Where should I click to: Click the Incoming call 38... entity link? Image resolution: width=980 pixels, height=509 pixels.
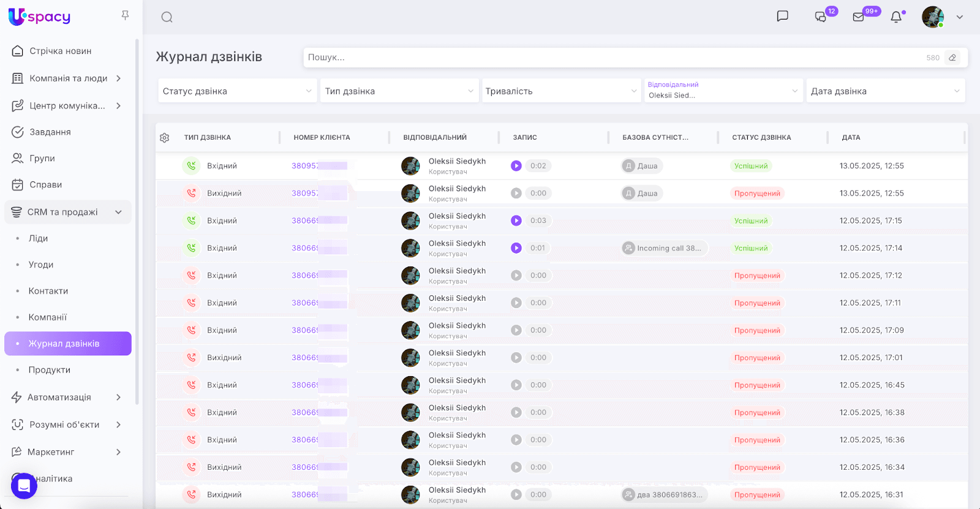pos(665,248)
